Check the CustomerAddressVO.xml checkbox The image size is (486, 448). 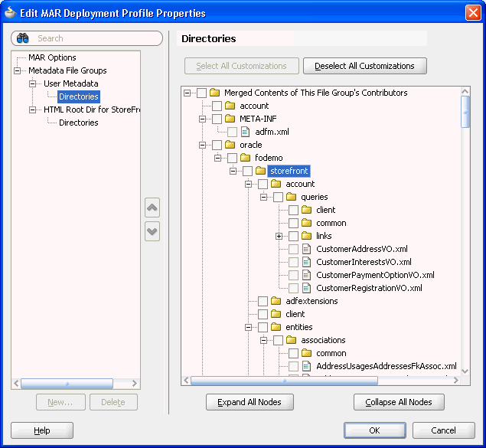tap(294, 249)
